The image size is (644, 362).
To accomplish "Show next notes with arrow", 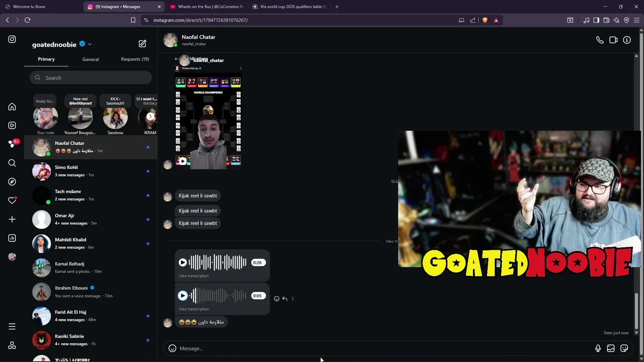I will [x=150, y=116].
